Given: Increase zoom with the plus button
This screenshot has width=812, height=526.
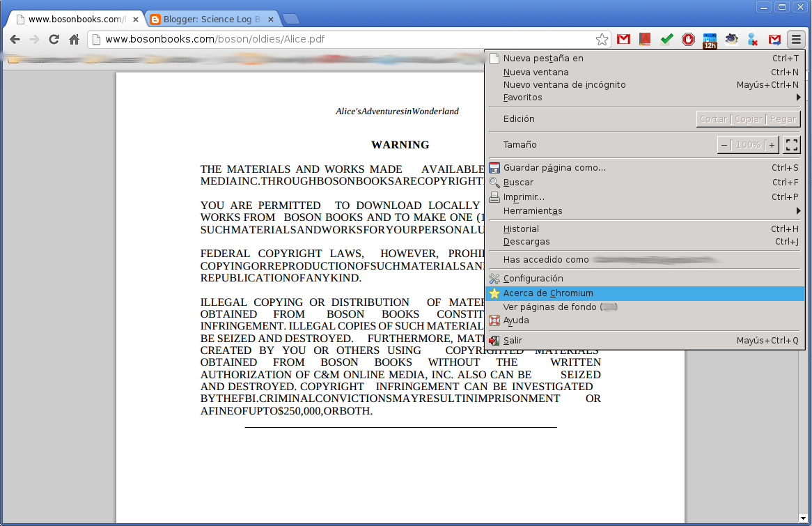Looking at the screenshot, I should pos(772,145).
